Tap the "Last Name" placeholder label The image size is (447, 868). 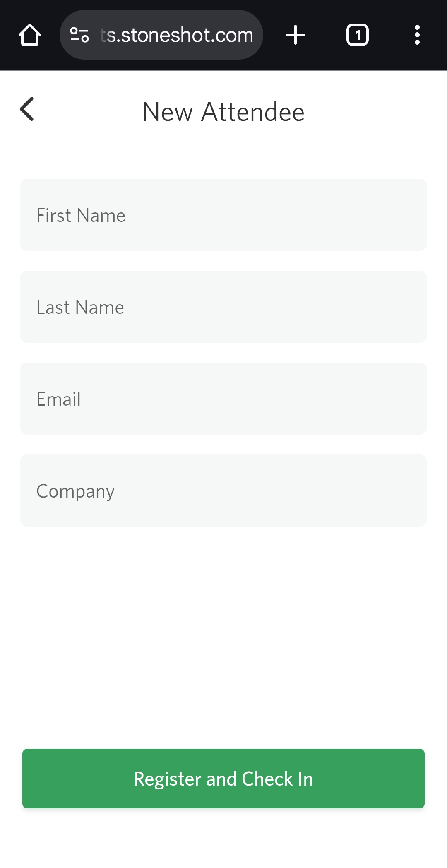pyautogui.click(x=80, y=308)
